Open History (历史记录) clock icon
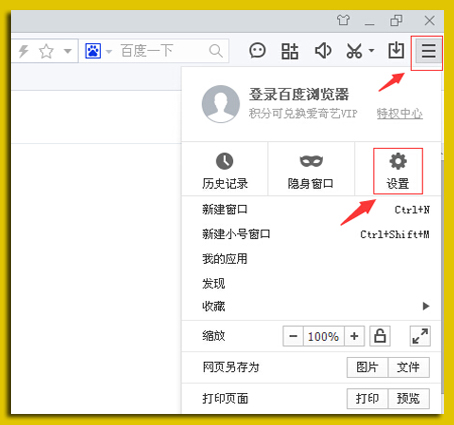The height and width of the screenshot is (425, 454). click(225, 161)
